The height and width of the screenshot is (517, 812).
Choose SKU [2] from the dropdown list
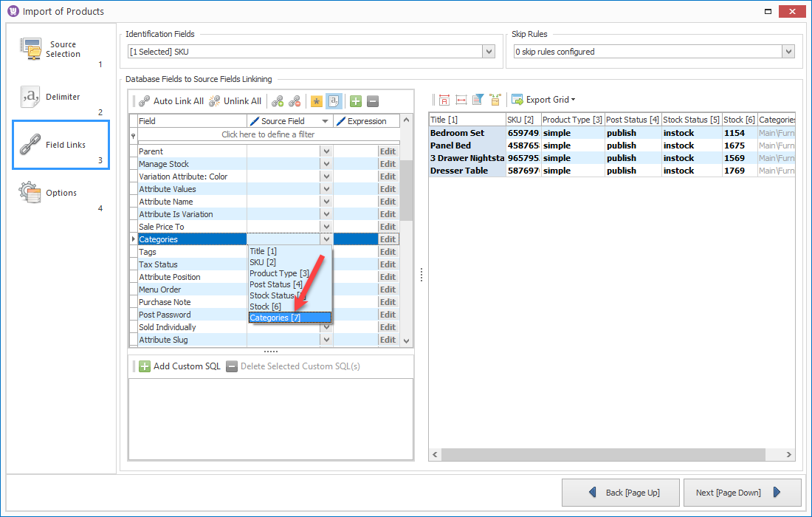point(289,262)
